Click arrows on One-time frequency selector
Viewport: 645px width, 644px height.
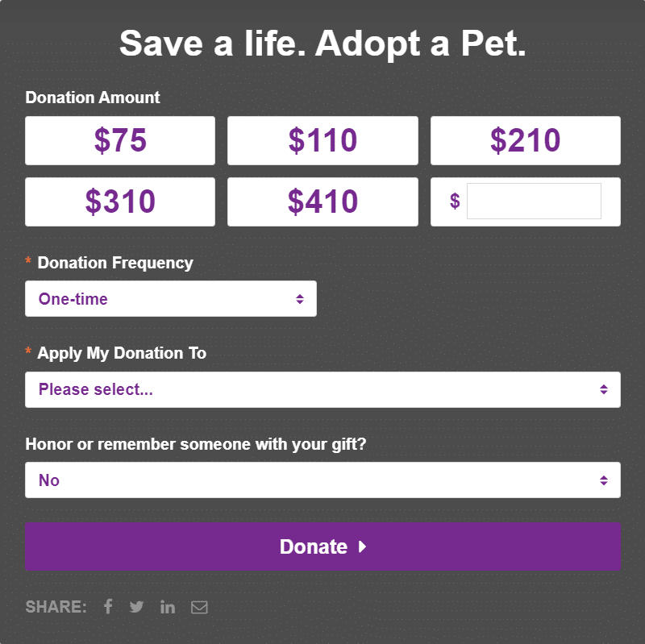(300, 299)
